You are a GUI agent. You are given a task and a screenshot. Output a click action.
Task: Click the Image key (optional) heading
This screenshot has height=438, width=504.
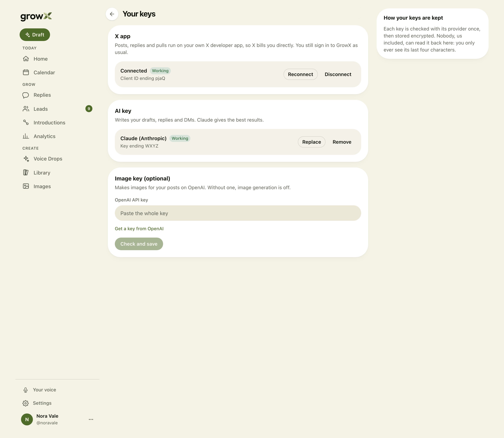point(143,179)
